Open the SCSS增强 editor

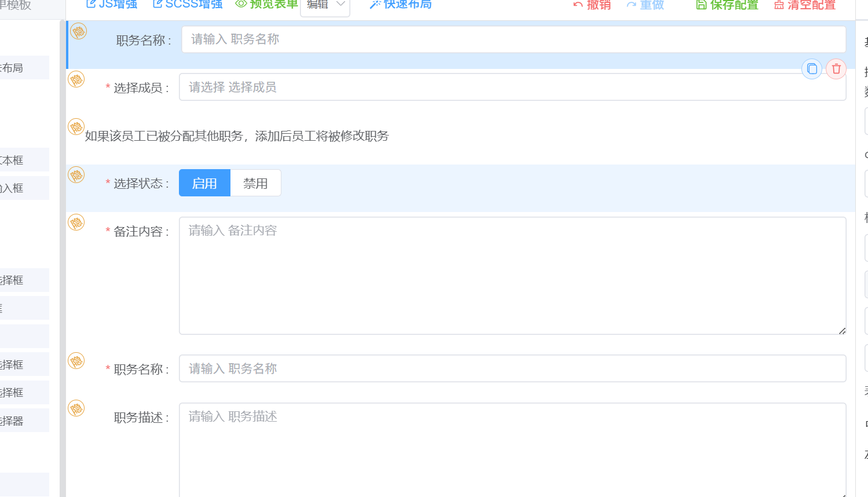pyautogui.click(x=187, y=5)
